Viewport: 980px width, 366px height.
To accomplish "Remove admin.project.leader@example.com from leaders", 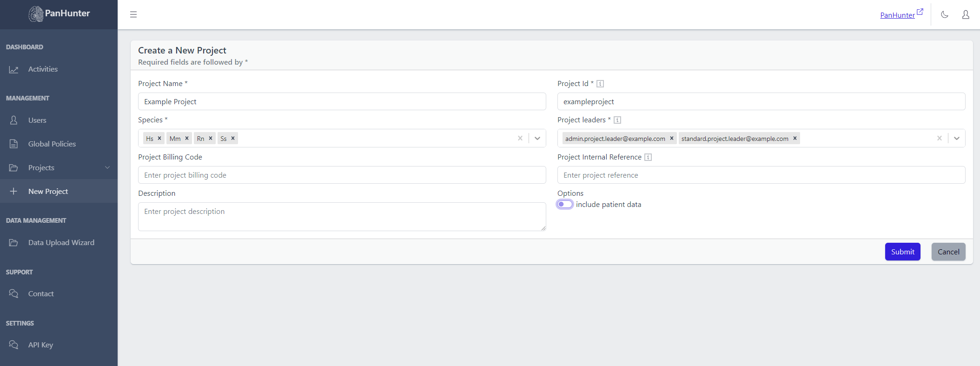I will click(x=672, y=138).
